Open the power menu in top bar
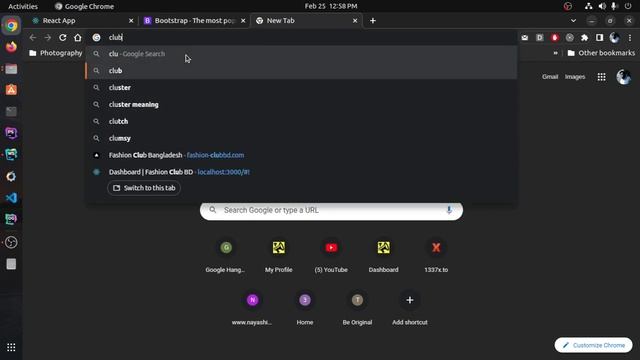 [x=628, y=6]
